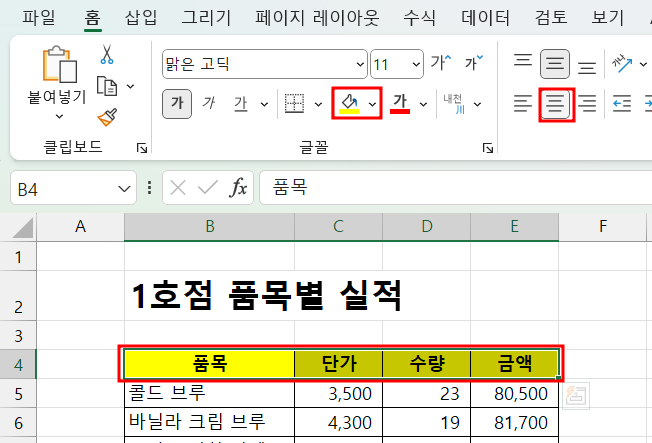This screenshot has width=652, height=443.
Task: Open Font group dialog launcher
Action: (x=488, y=148)
